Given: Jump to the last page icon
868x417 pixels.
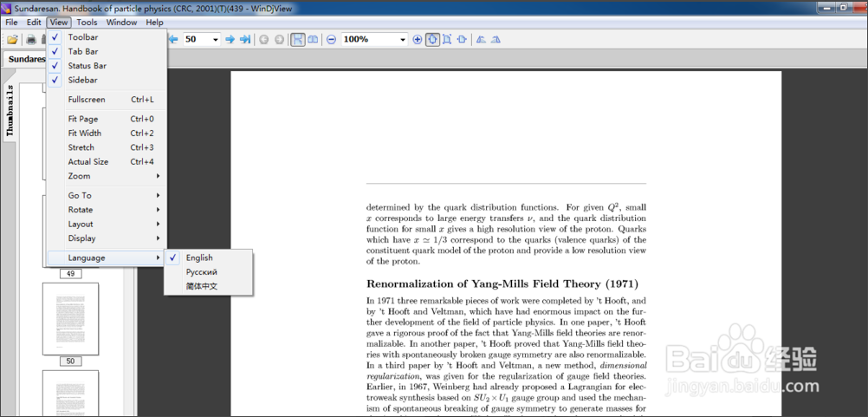Looking at the screenshot, I should pos(245,39).
